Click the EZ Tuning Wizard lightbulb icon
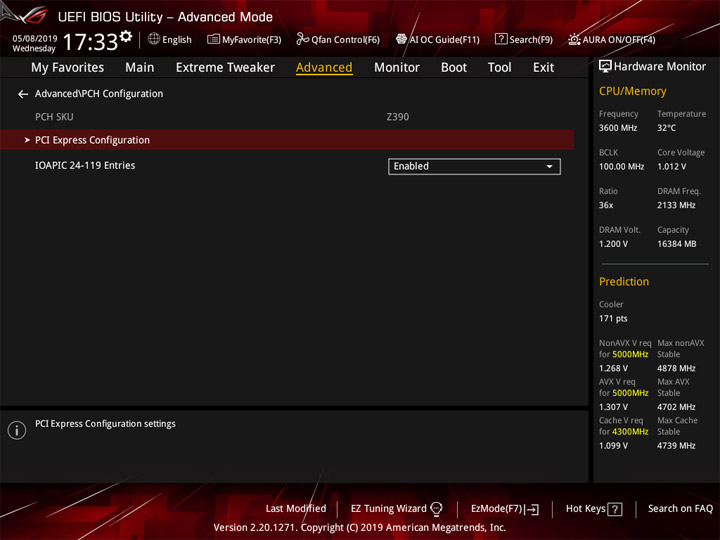The height and width of the screenshot is (540, 720). point(436,509)
